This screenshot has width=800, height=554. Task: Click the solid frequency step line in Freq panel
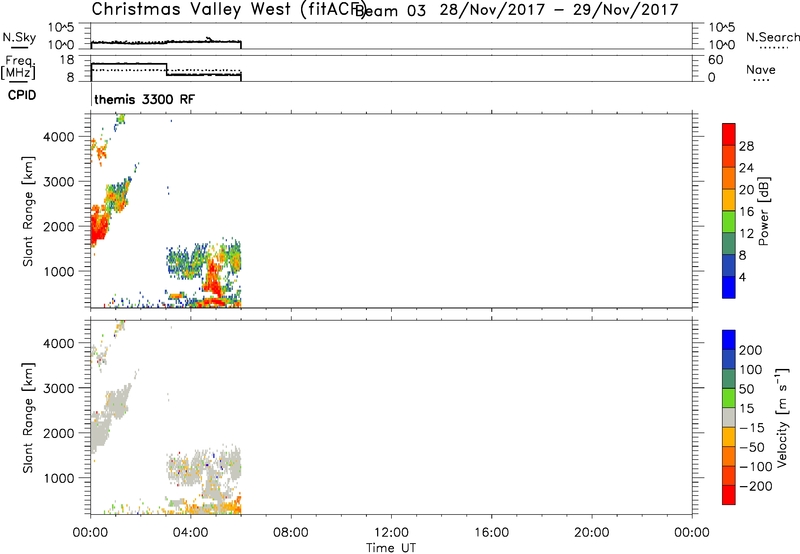click(x=166, y=69)
